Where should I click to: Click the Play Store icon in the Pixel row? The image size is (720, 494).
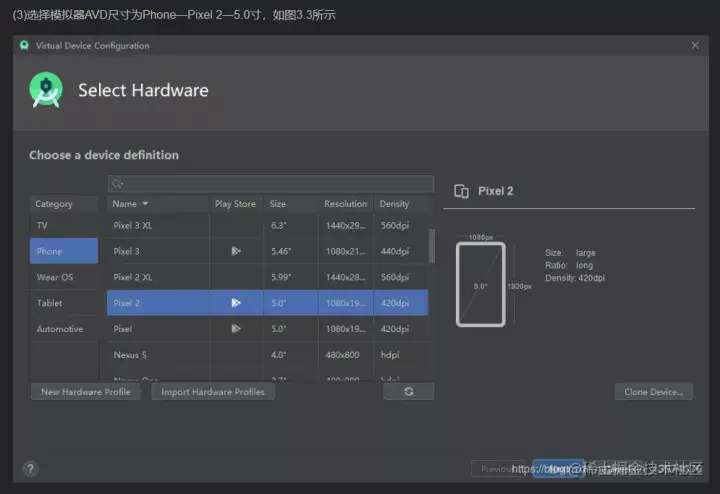tap(236, 329)
